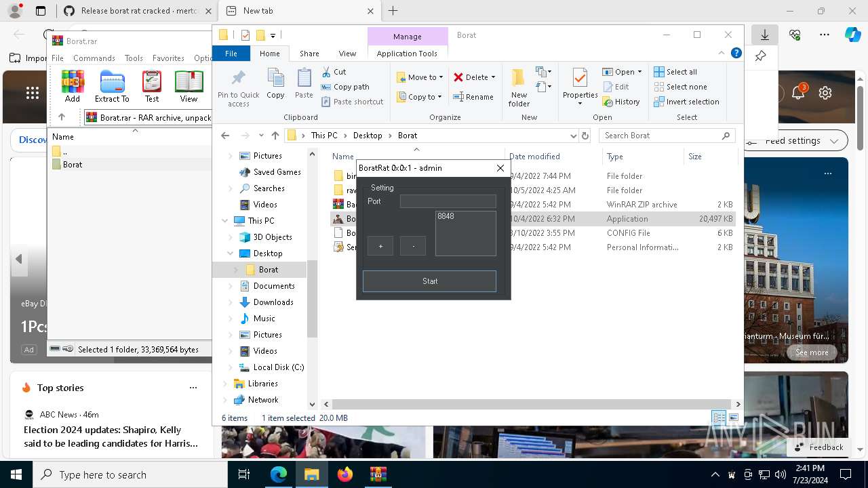868x488 pixels.
Task: Select port 8848 in the list
Action: tap(446, 216)
